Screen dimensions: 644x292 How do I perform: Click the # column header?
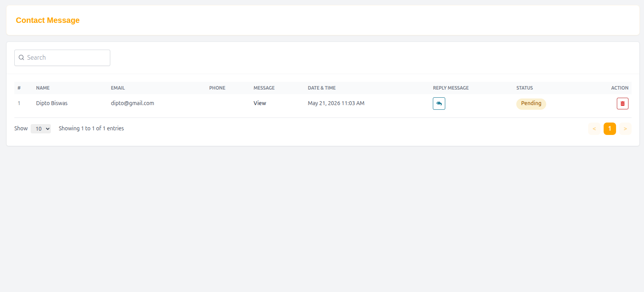coord(19,88)
